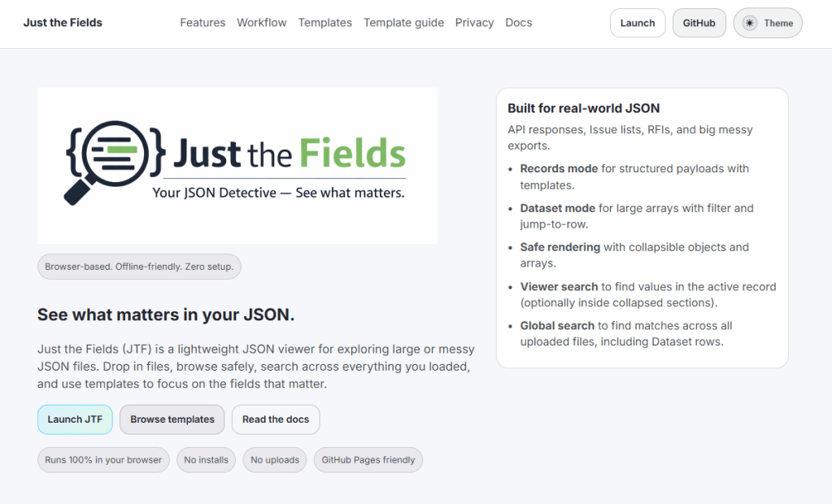
Task: Go to the Workflow section
Action: pyautogui.click(x=261, y=23)
